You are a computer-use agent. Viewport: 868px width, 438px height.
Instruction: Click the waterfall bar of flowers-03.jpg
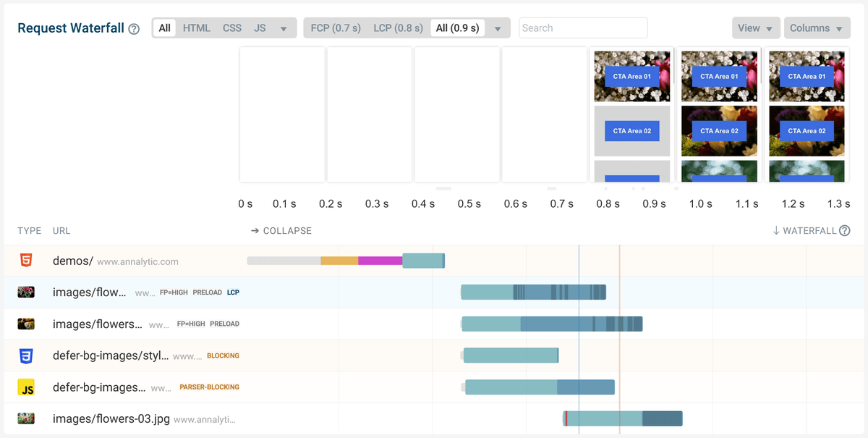click(623, 418)
